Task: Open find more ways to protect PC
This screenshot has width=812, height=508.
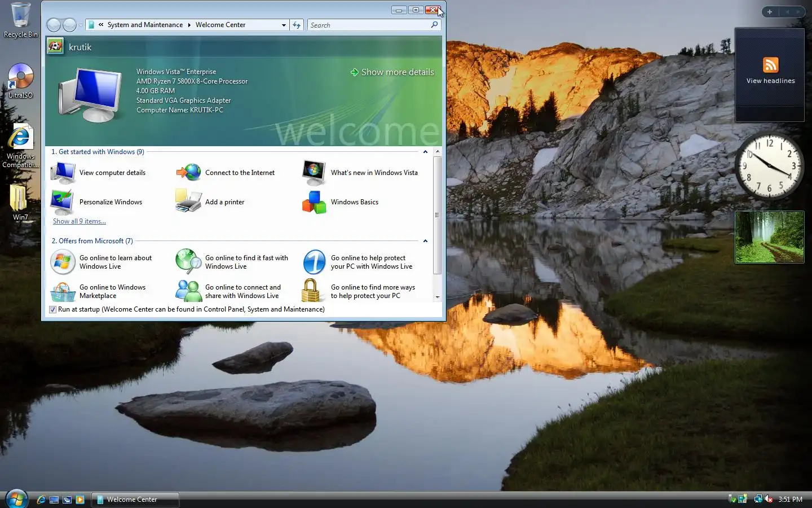Action: [x=359, y=291]
